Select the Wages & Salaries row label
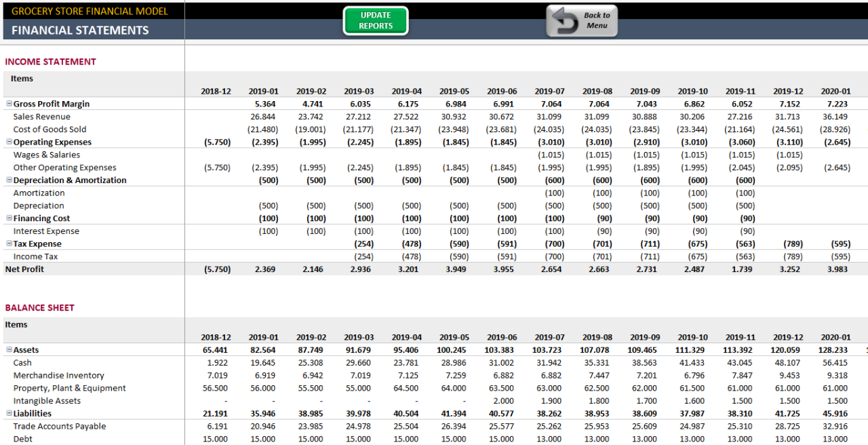The width and height of the screenshot is (868, 445). click(46, 155)
